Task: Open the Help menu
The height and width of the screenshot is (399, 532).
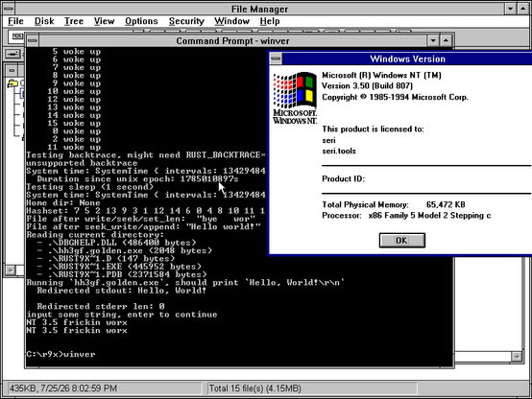Action: coord(270,21)
